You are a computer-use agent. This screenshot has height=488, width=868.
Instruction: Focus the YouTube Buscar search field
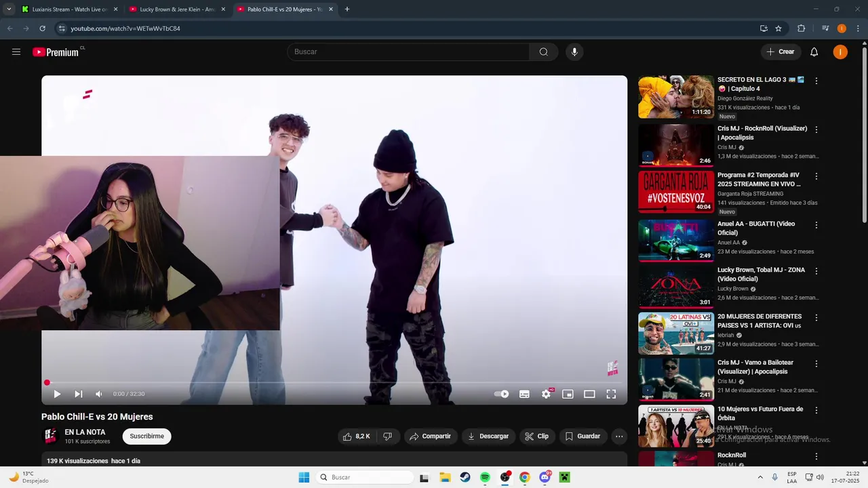408,52
